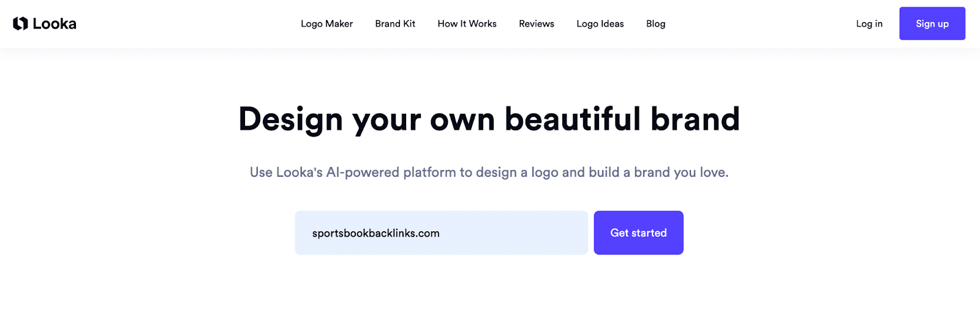View the Reviews page
The height and width of the screenshot is (312, 980).
click(537, 24)
